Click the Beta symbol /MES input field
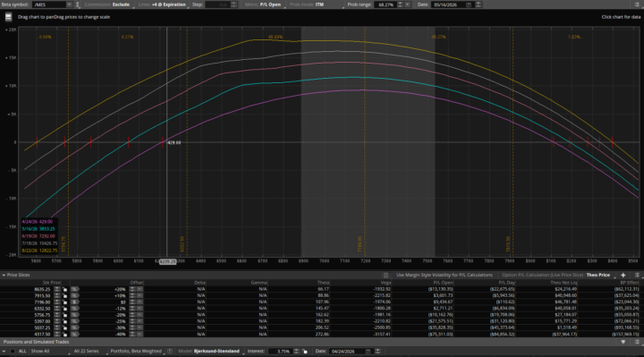Image resolution: width=644 pixels, height=357 pixels. (x=49, y=4)
